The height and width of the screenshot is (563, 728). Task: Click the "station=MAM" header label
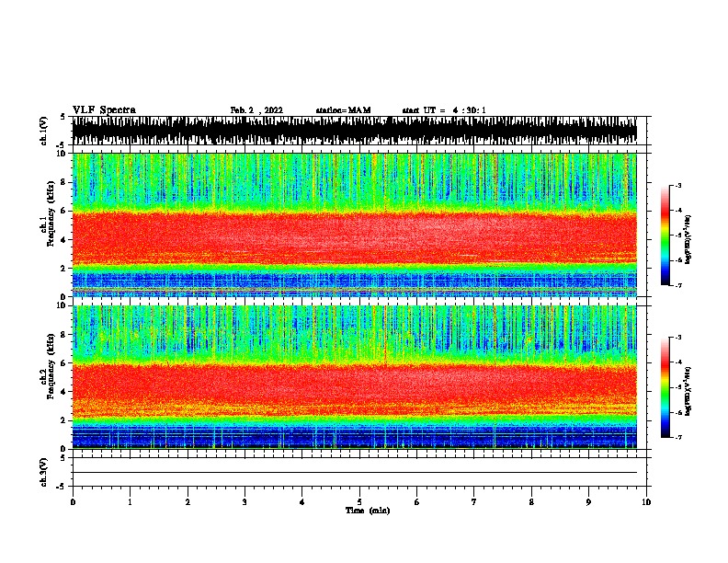(343, 110)
